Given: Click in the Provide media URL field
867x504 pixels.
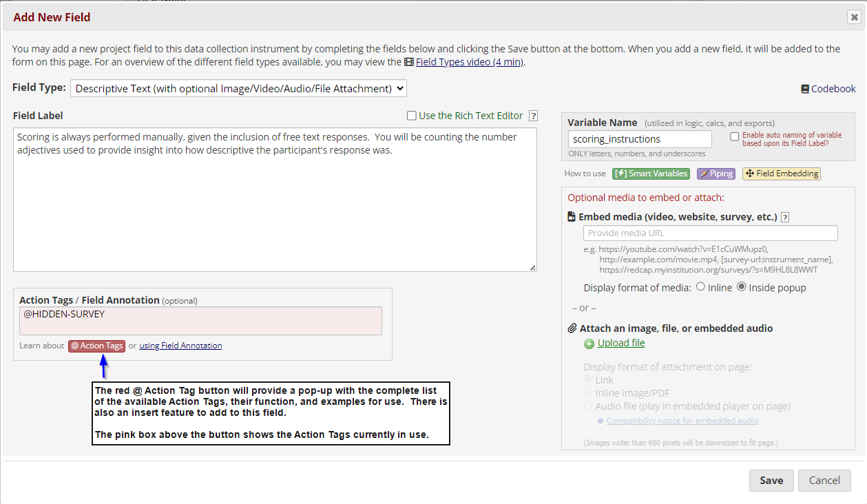Looking at the screenshot, I should pos(710,233).
